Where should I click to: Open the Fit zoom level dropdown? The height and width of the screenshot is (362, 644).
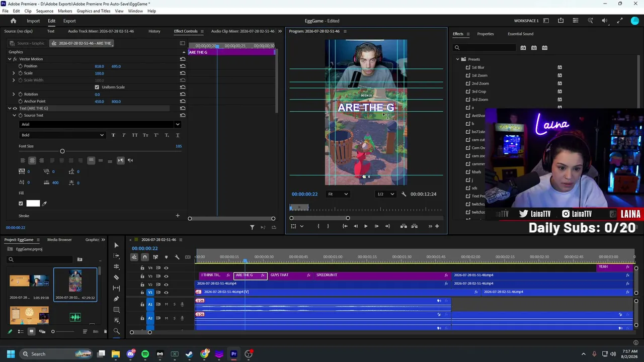point(338,194)
